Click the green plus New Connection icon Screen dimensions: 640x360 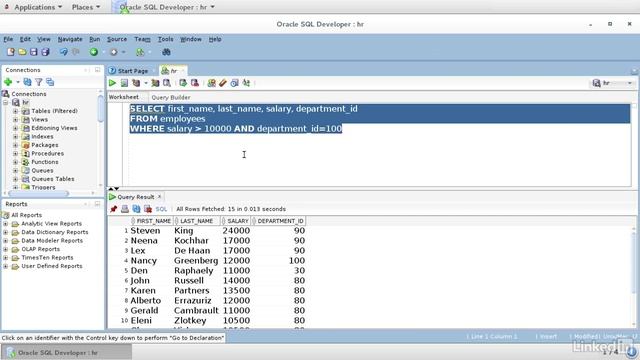click(x=8, y=82)
